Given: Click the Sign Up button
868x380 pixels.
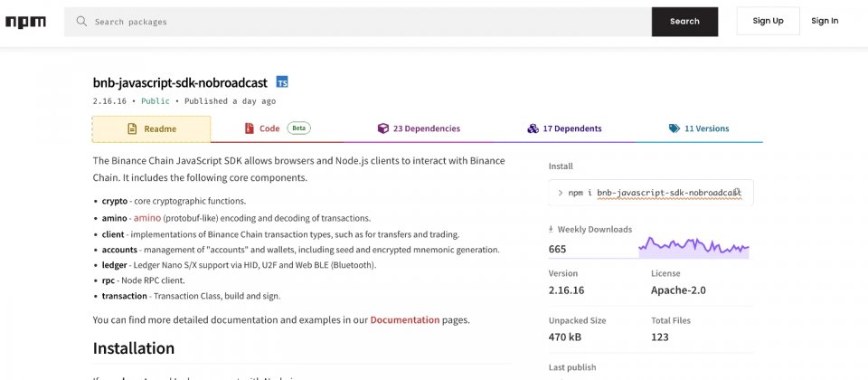Looking at the screenshot, I should pyautogui.click(x=768, y=21).
